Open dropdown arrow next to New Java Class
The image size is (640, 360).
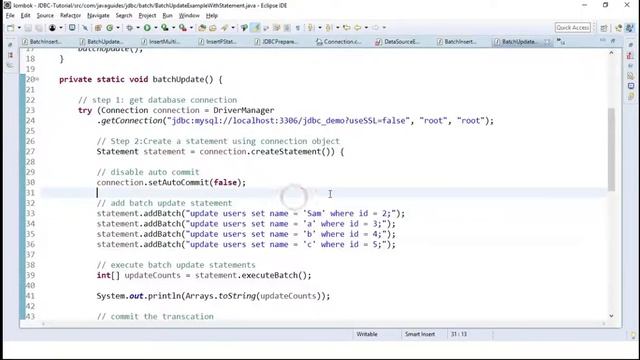118,28
